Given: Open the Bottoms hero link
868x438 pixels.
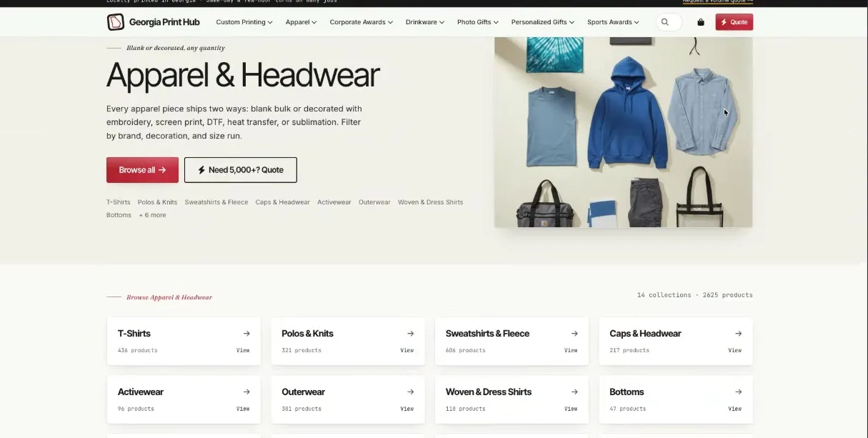Looking at the screenshot, I should (x=119, y=215).
